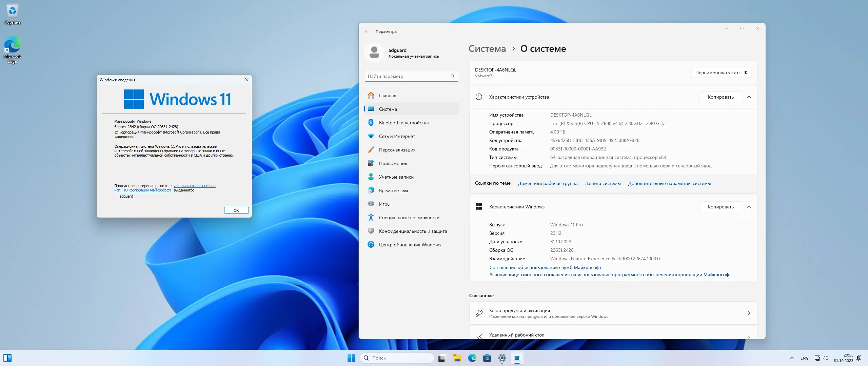
Task: Select Учетные записи in Settings sidebar
Action: [x=396, y=177]
